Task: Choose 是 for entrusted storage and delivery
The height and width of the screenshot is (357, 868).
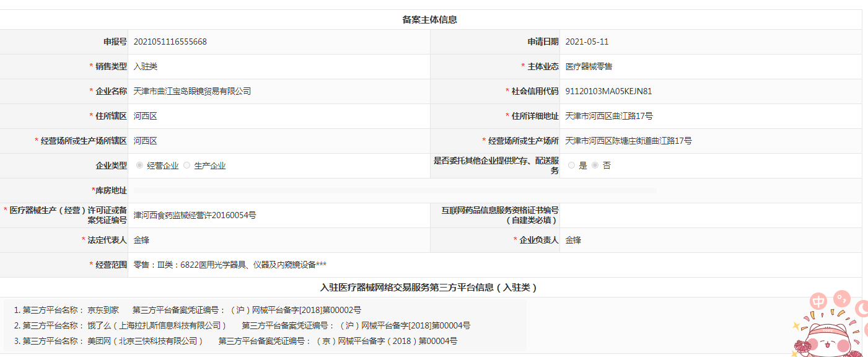Action: 571,165
